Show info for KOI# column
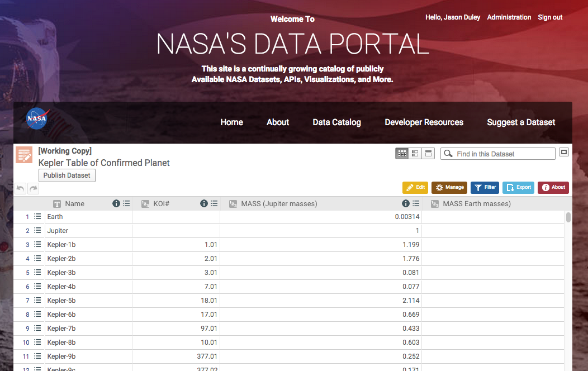Image resolution: width=588 pixels, height=371 pixels. pos(204,203)
